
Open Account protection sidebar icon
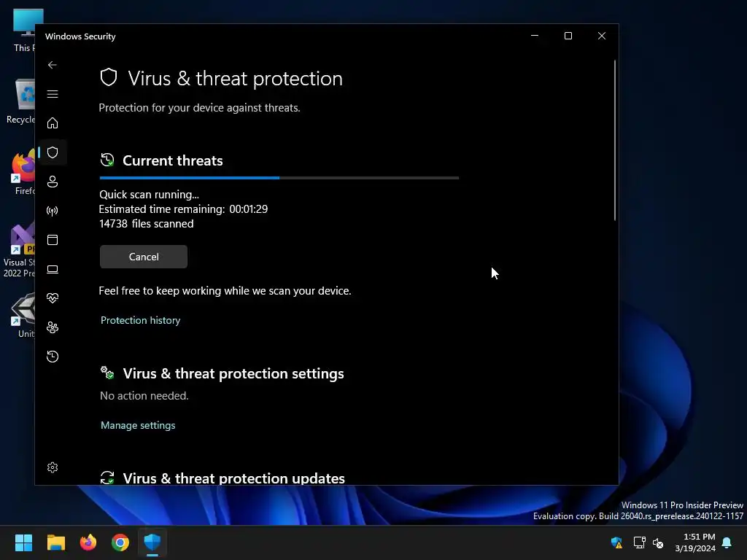tap(53, 182)
